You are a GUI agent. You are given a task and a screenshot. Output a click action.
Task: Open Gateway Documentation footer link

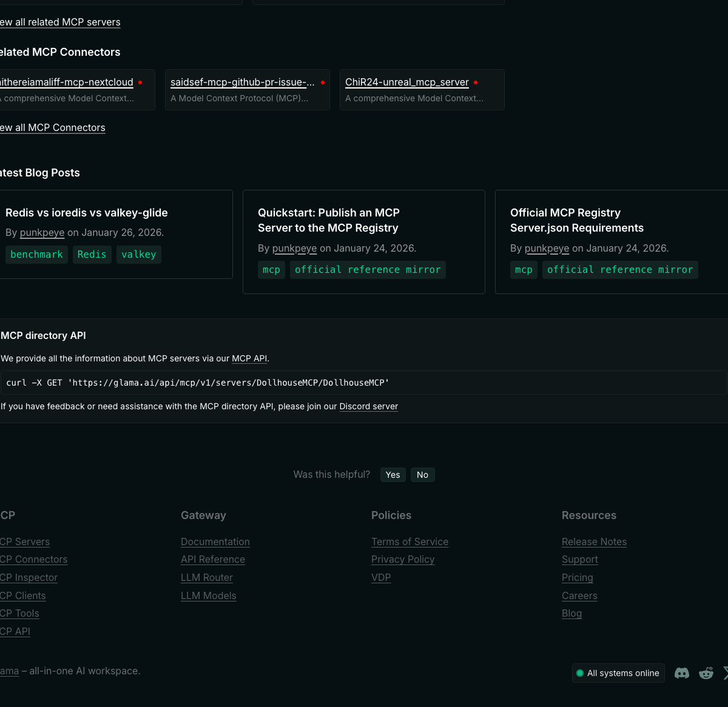point(215,541)
